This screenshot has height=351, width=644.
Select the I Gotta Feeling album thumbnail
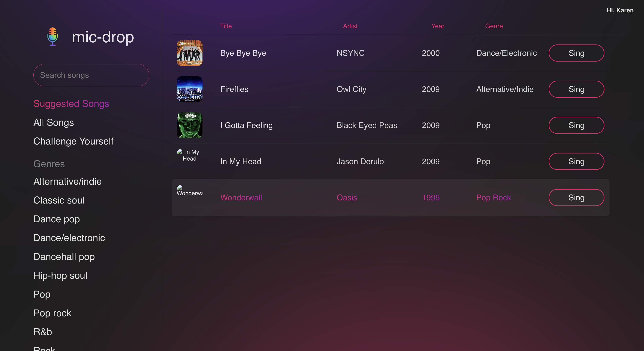(189, 125)
